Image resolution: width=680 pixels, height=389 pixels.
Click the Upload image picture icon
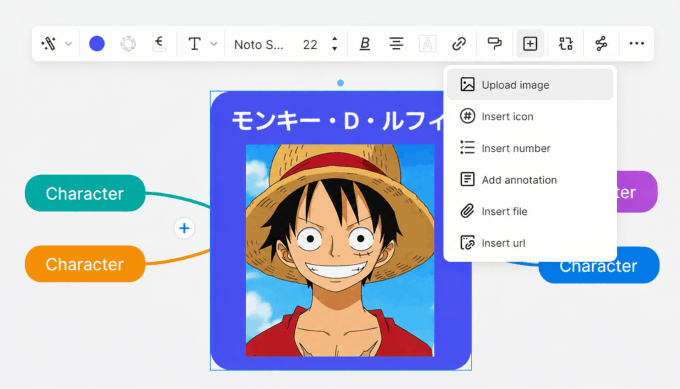pos(467,85)
